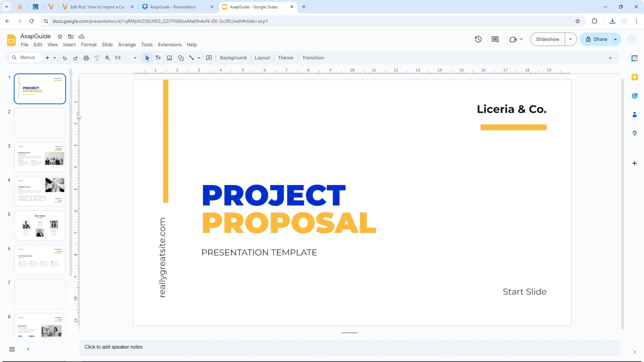Click the Transition button
Viewport: 644px width, 362px height.
tap(313, 58)
